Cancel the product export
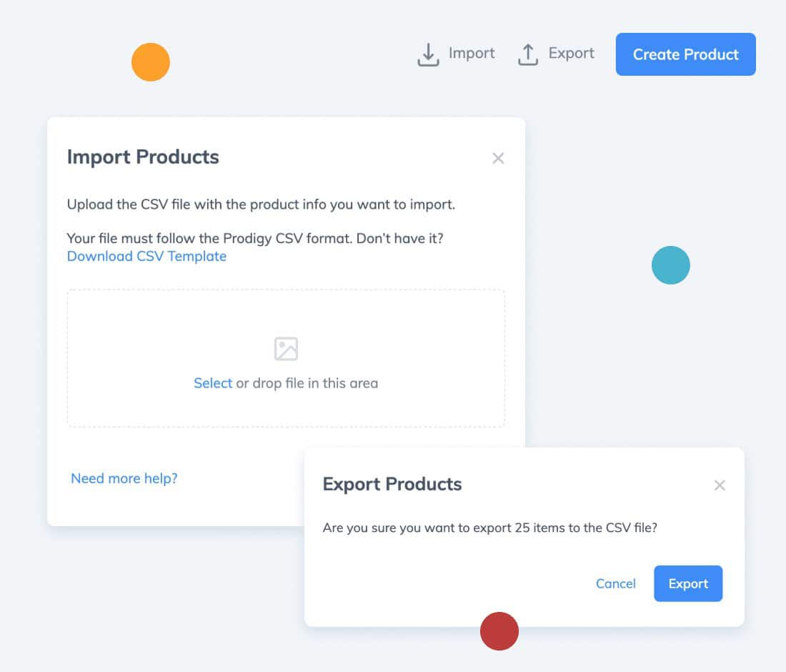The width and height of the screenshot is (786, 672). [x=615, y=584]
